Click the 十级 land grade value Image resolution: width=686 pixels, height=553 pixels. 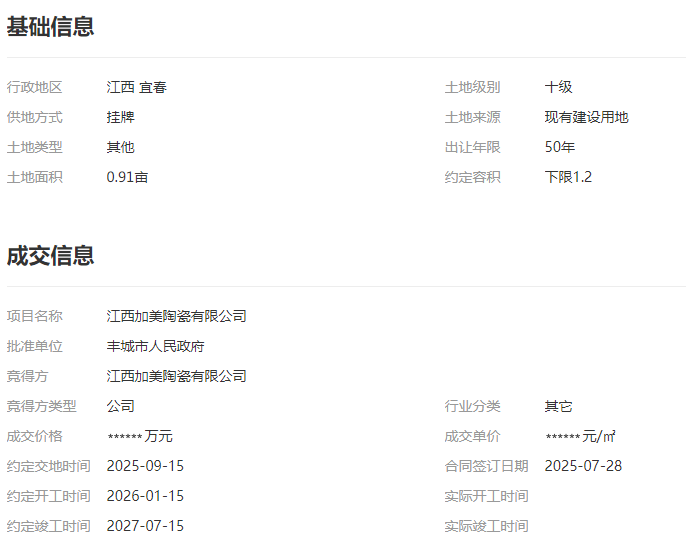[558, 87]
